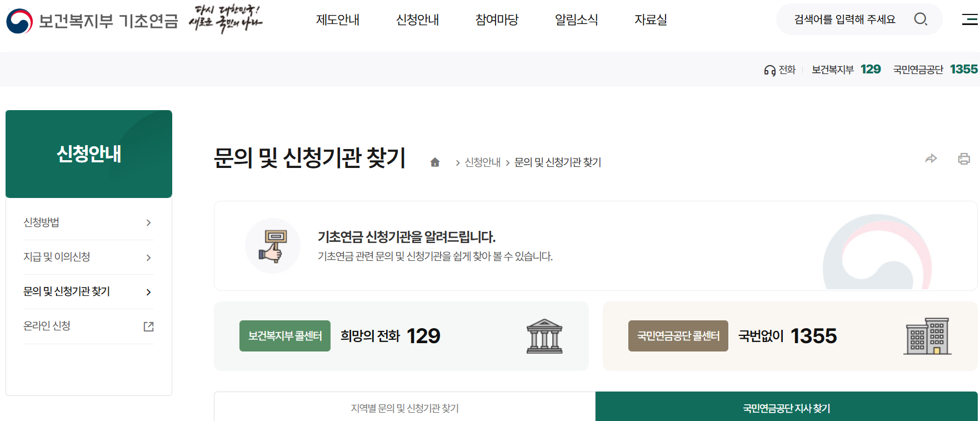Open the hamburger menu icon
This screenshot has width=980, height=421.
click(x=970, y=19)
